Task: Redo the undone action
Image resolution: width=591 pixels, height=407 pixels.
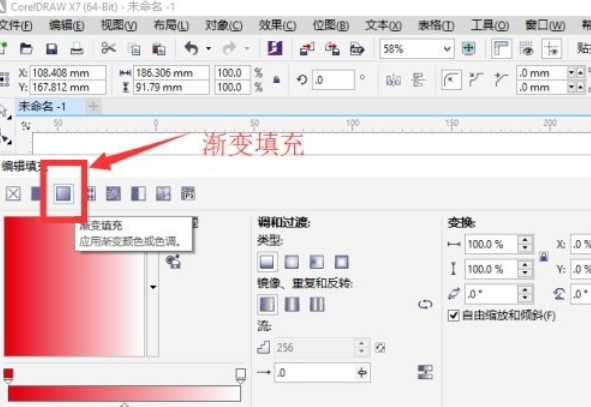Action: [x=230, y=48]
